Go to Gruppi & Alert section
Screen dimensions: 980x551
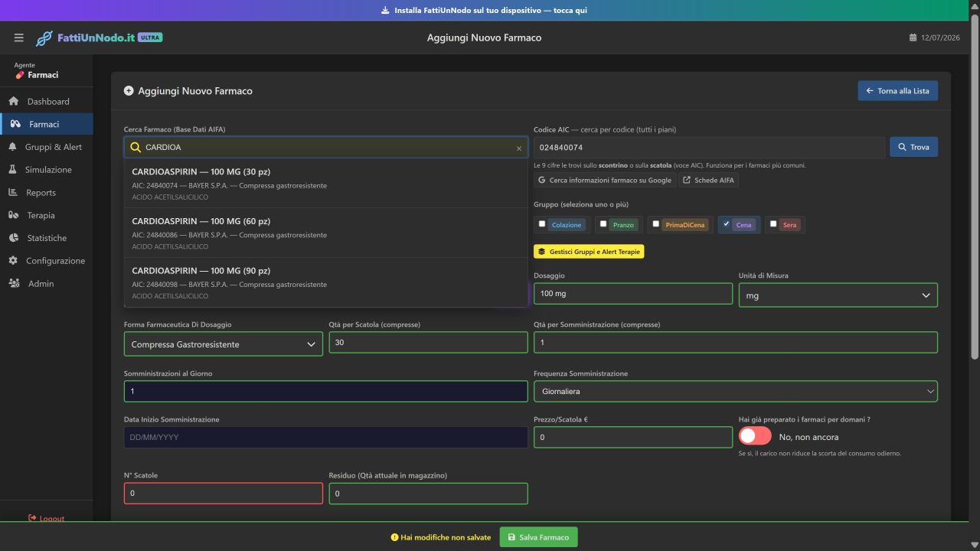[47, 147]
